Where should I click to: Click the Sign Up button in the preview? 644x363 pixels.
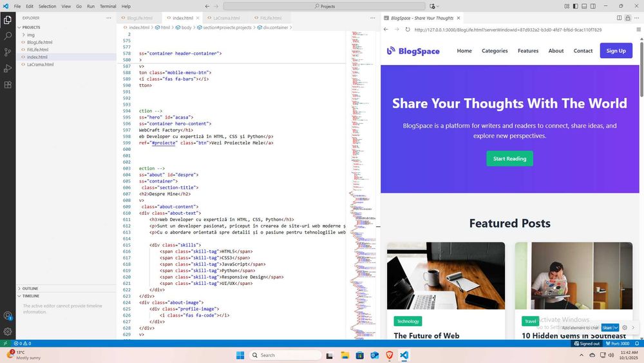point(616,50)
